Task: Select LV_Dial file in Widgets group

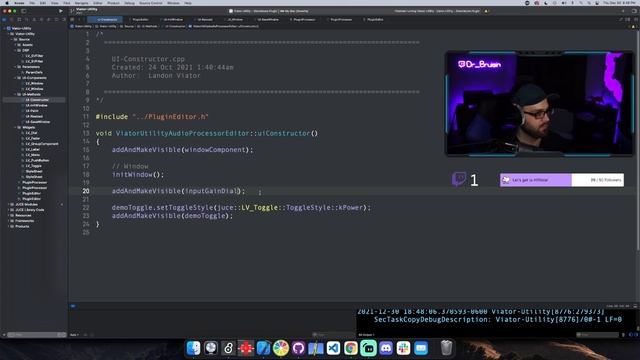Action: point(30,133)
